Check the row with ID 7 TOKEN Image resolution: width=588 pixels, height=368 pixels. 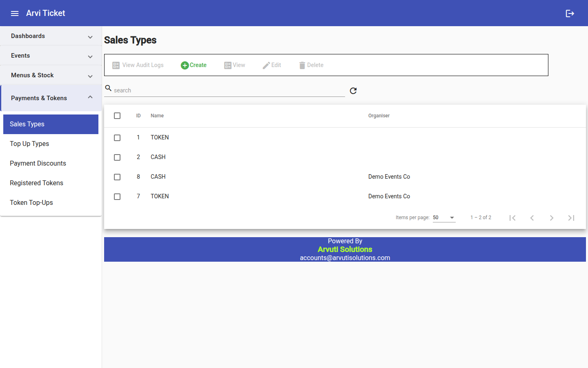click(117, 197)
